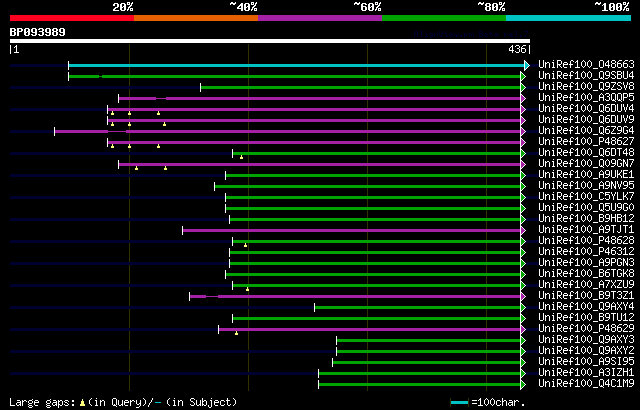Select the UniRef100_Q4C1M9 label
Image resolution: width=640 pixels, height=410 pixels.
click(x=586, y=384)
